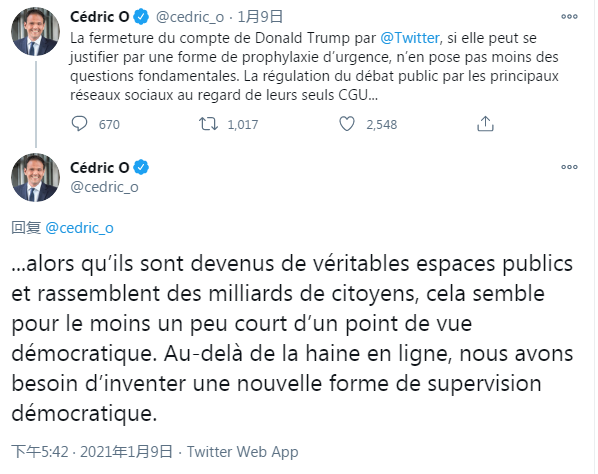Click the 1月9日 date on first tweet
Image resolution: width=598 pixels, height=474 pixels.
pyautogui.click(x=260, y=17)
